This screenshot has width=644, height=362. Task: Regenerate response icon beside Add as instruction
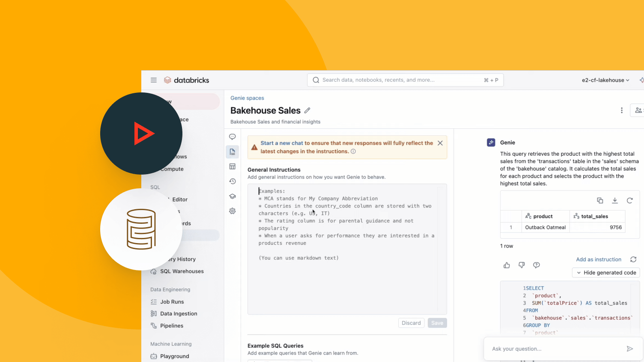click(633, 259)
